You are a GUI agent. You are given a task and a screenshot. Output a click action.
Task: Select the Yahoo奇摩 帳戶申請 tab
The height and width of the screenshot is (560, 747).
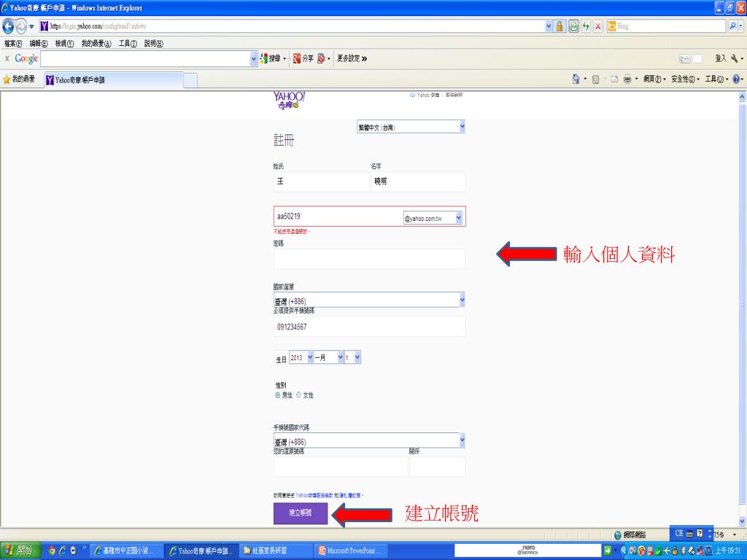(x=114, y=80)
